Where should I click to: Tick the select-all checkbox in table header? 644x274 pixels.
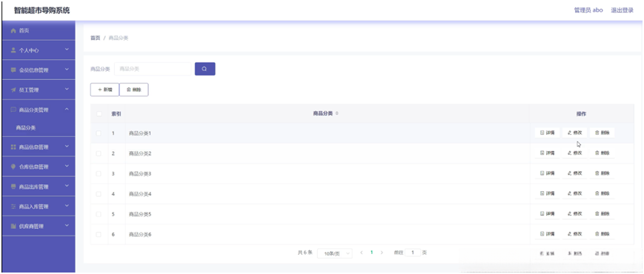point(99,113)
